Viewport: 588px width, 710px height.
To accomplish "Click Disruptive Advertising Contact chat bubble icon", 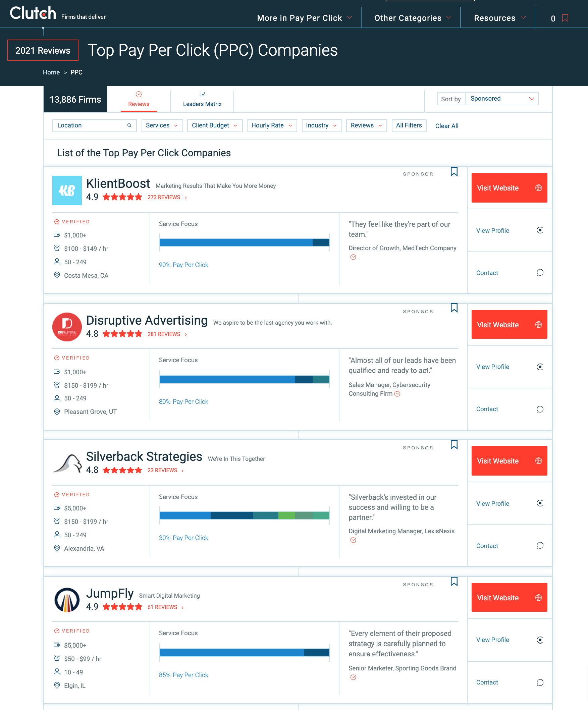I will tap(540, 409).
